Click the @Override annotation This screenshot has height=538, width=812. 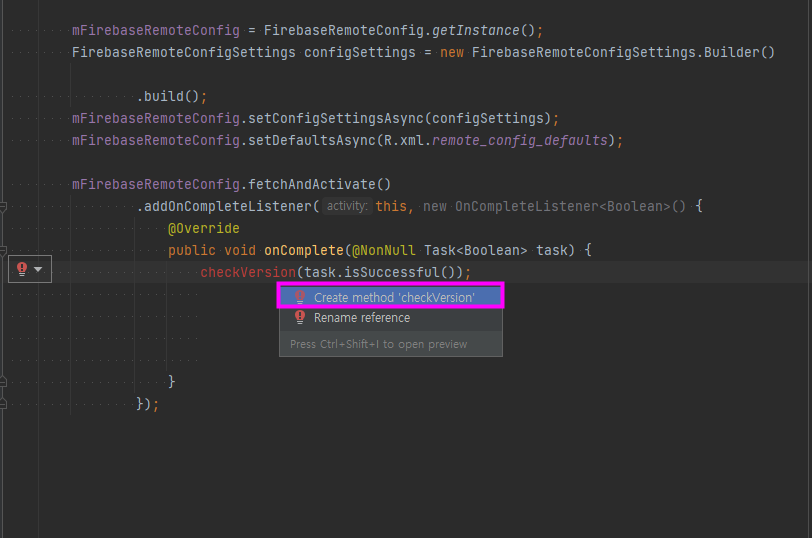[204, 228]
